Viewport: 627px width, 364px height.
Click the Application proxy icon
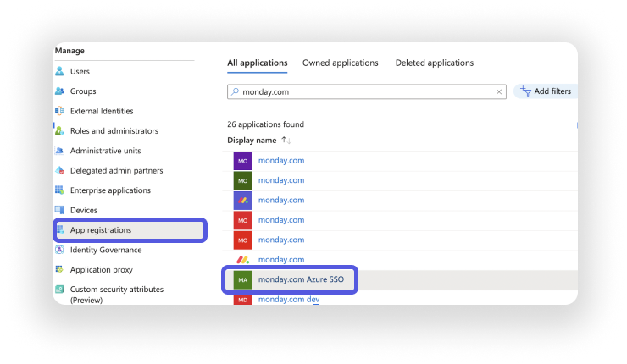point(59,269)
